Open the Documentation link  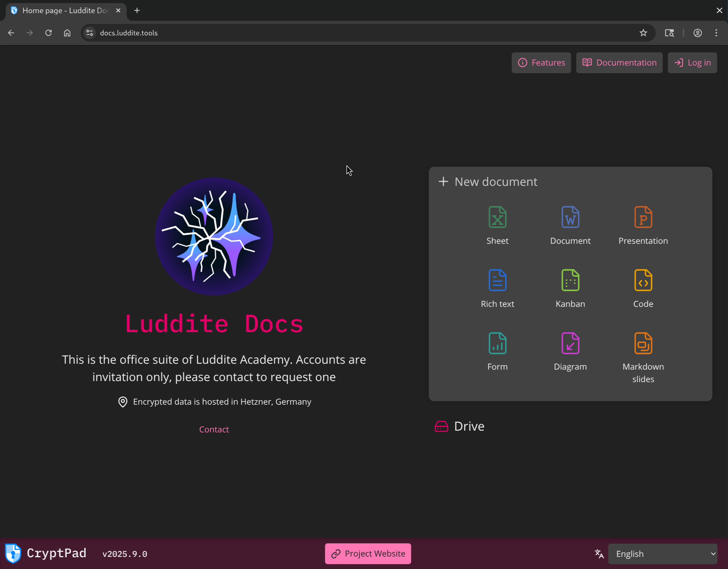point(619,63)
